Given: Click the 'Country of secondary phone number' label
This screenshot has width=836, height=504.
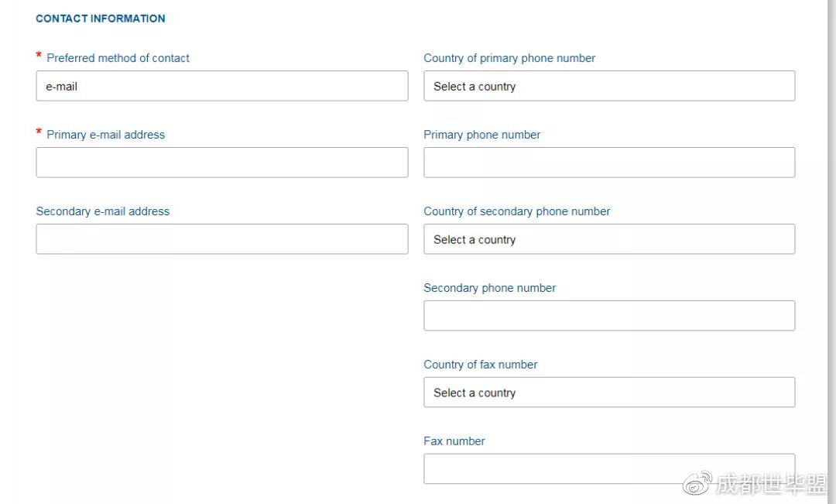Looking at the screenshot, I should tap(516, 211).
